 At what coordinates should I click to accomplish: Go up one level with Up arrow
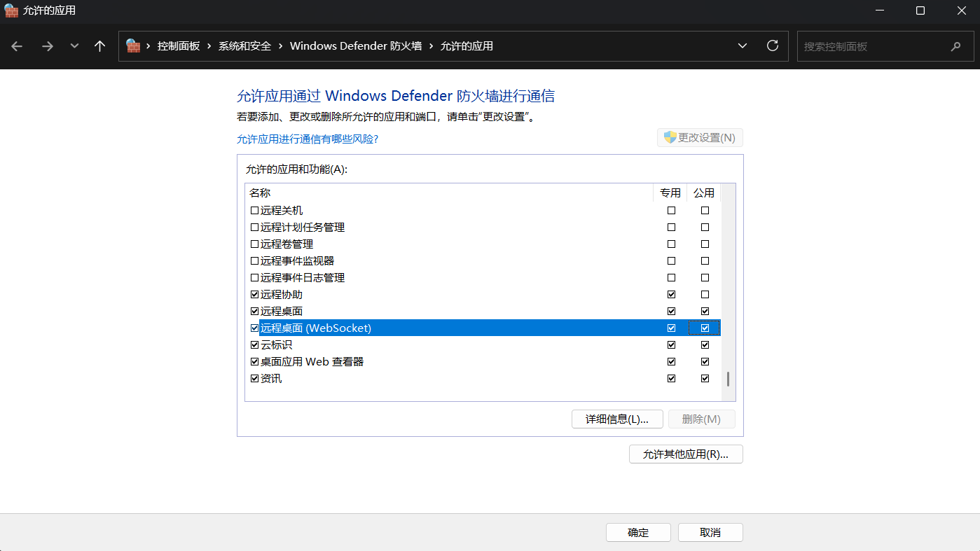pos(99,46)
